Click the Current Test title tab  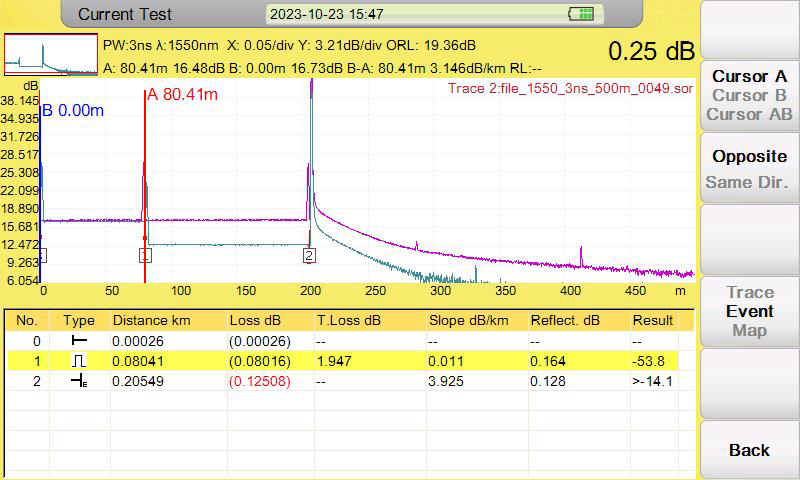(125, 14)
